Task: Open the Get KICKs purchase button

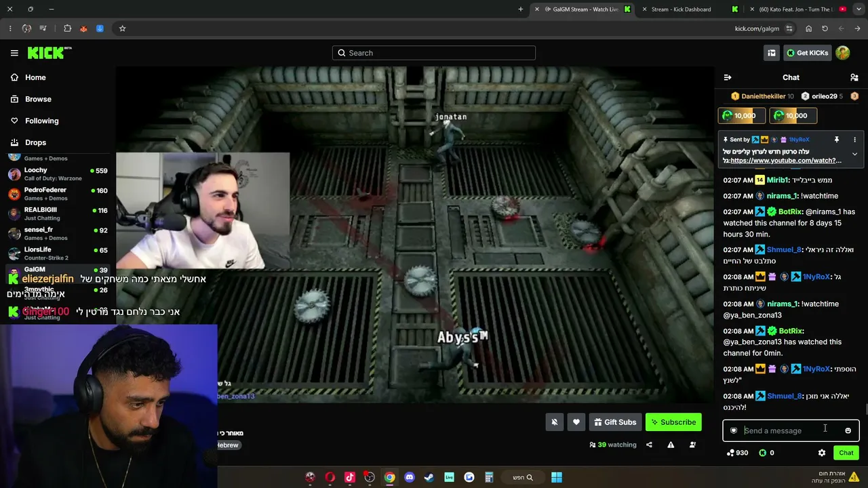Action: 808,53
